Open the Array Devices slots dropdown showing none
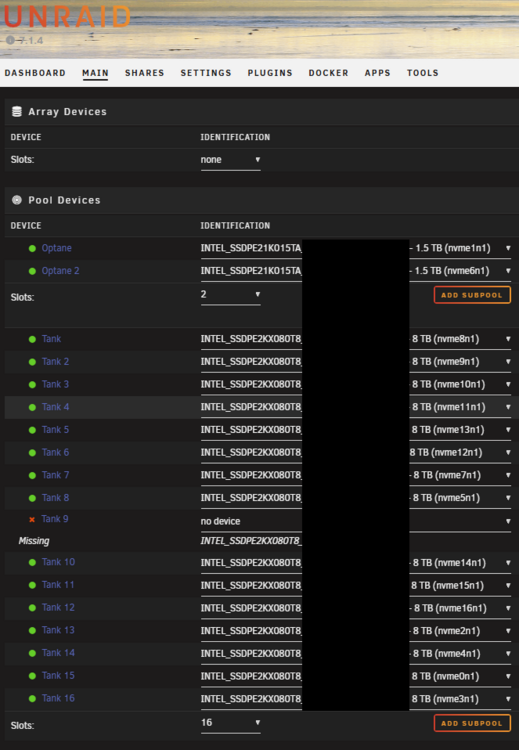This screenshot has height=750, width=519. (231, 160)
